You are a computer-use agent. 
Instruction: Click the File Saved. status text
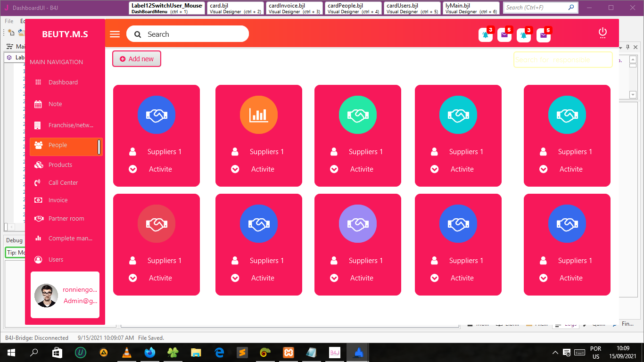coord(151,338)
